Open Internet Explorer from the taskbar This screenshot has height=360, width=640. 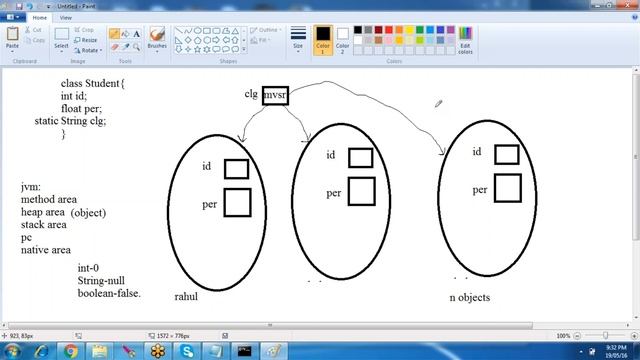coord(41,351)
